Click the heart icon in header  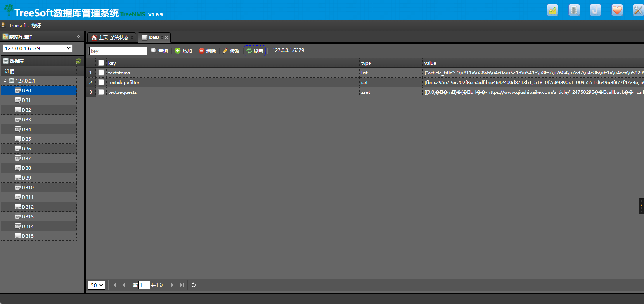pyautogui.click(x=617, y=10)
